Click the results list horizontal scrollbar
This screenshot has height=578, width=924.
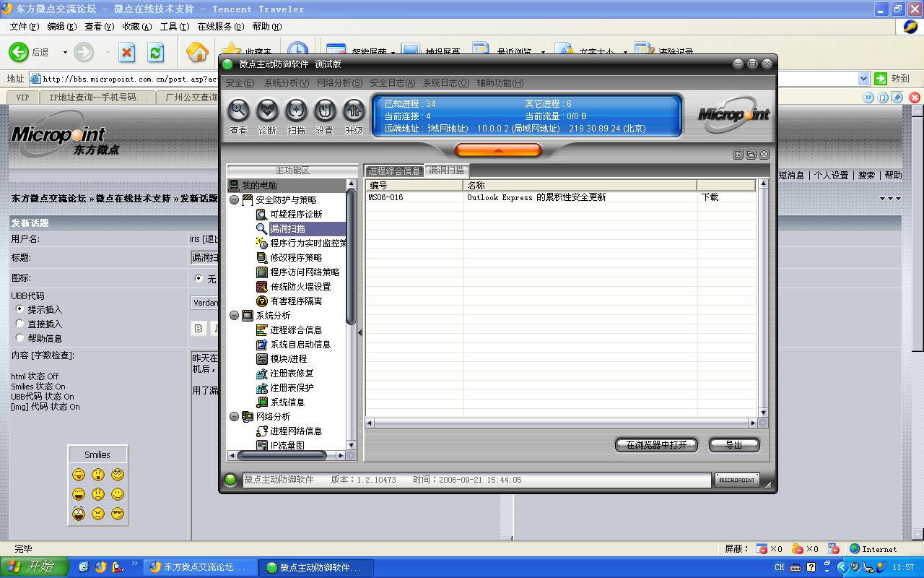(561, 423)
